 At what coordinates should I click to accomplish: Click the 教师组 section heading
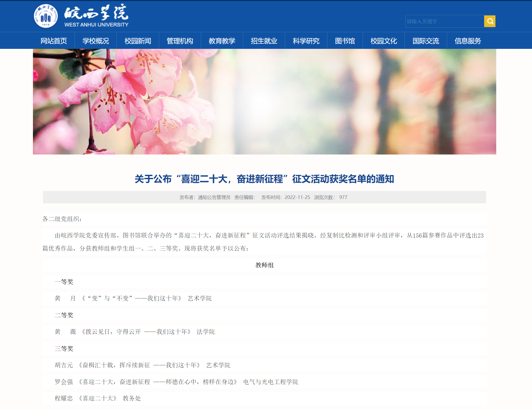click(264, 265)
